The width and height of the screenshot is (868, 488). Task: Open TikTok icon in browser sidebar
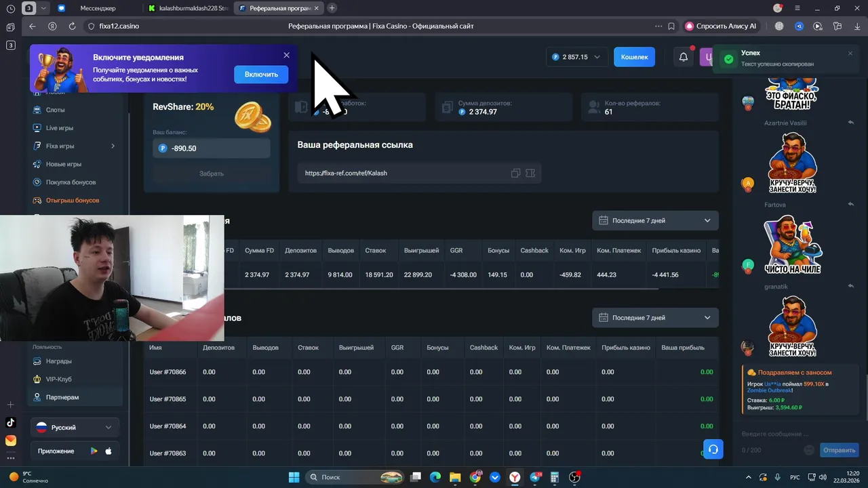tap(11, 422)
